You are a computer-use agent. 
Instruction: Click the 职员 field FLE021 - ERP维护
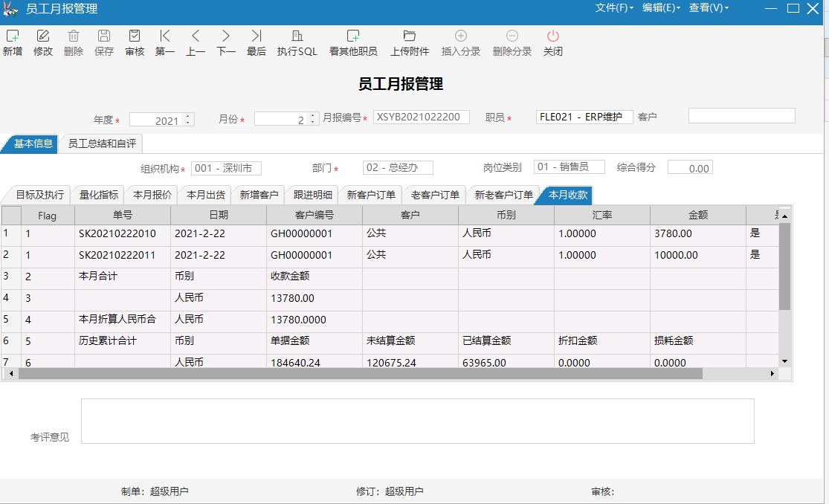pyautogui.click(x=584, y=117)
